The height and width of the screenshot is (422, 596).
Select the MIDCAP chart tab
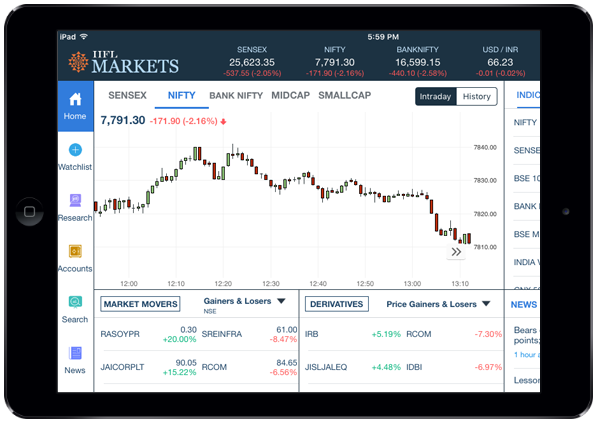point(290,95)
